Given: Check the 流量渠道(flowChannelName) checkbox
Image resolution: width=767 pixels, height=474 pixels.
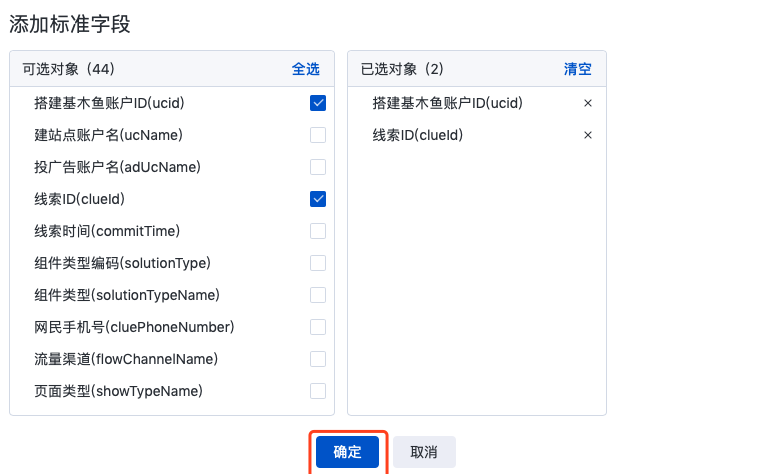Looking at the screenshot, I should tap(318, 359).
